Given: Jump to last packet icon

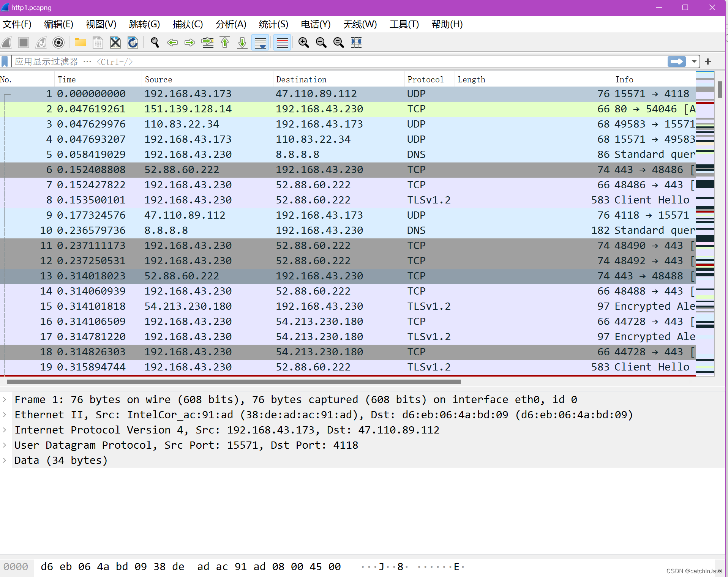Looking at the screenshot, I should 242,43.
